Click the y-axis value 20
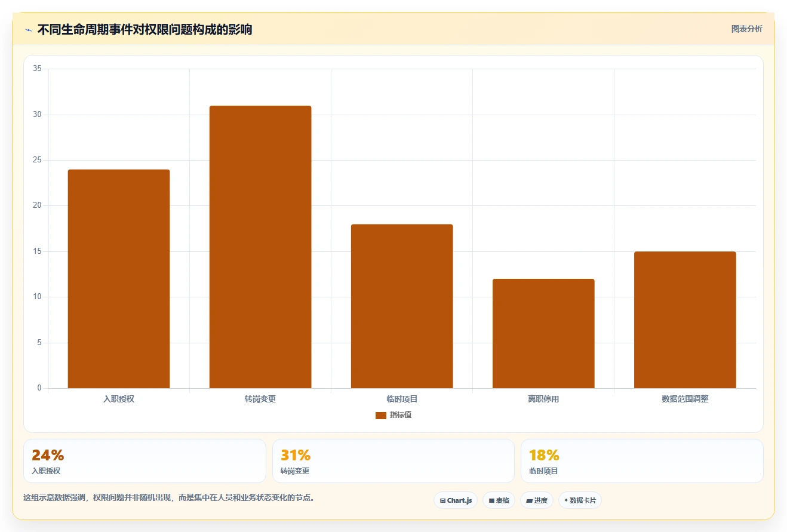Image resolution: width=787 pixels, height=532 pixels. tap(37, 206)
